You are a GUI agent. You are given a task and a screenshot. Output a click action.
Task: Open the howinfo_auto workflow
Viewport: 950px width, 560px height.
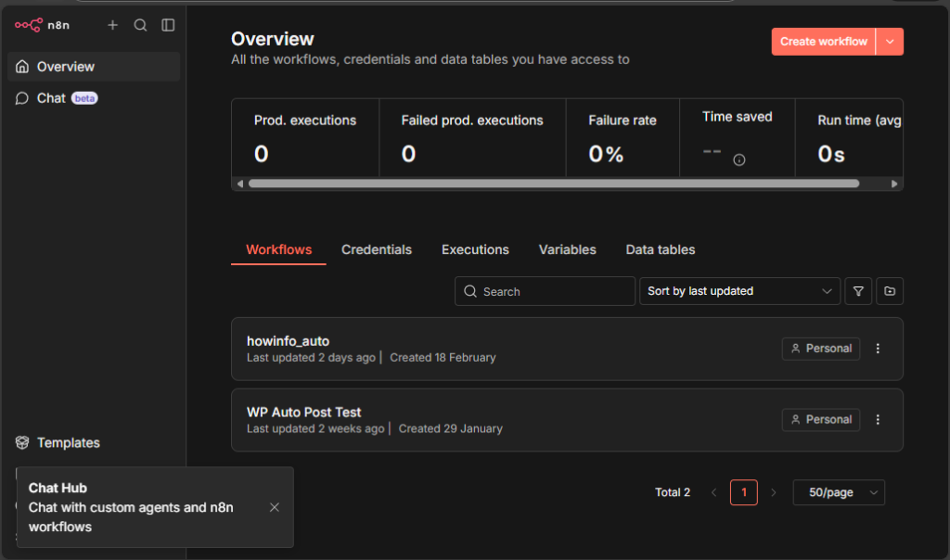coord(288,341)
